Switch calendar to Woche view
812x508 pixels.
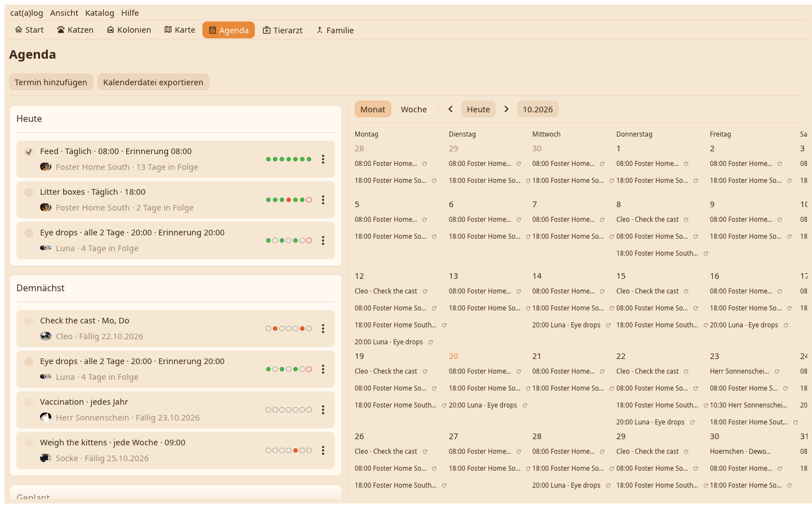click(x=414, y=109)
